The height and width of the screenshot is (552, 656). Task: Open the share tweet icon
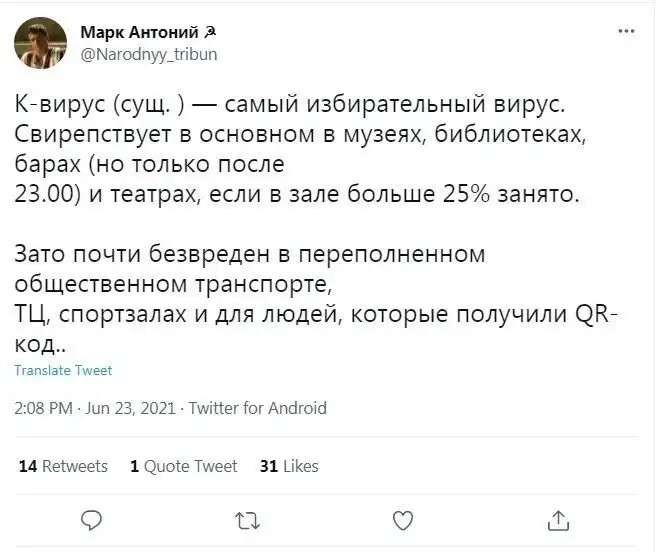pyautogui.click(x=559, y=520)
